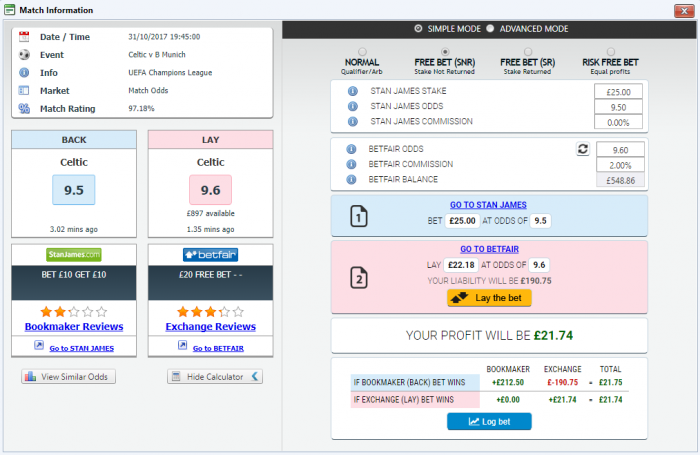This screenshot has width=700, height=455.
Task: Click external link icon beside Go to STAN JAMES
Action: (39, 345)
